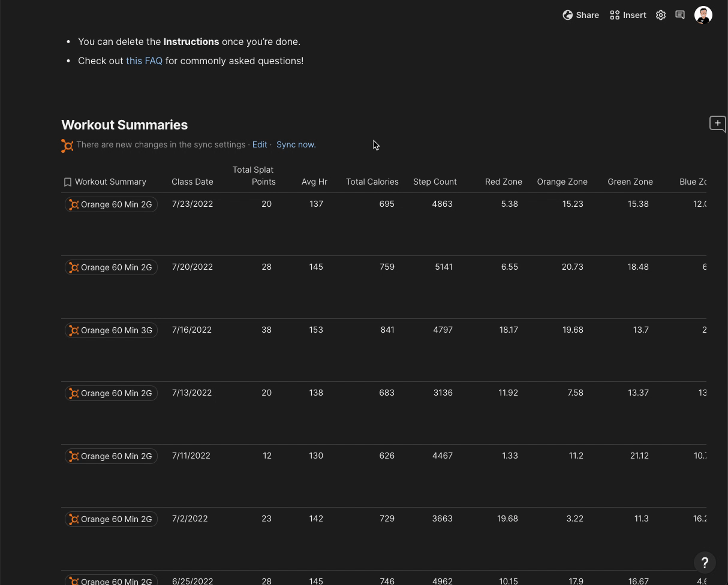This screenshot has height=585, width=728.
Task: Select the Total Calories cell 841
Action: pyautogui.click(x=387, y=330)
